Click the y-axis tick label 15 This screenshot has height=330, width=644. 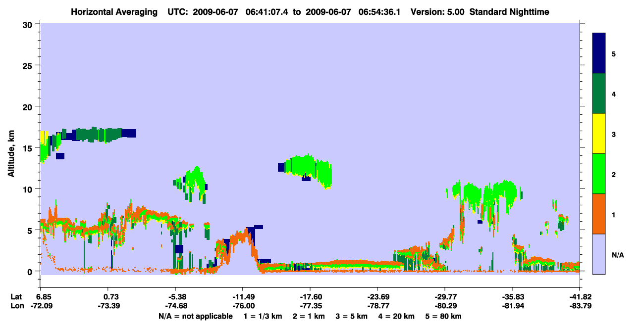pyautogui.click(x=29, y=148)
